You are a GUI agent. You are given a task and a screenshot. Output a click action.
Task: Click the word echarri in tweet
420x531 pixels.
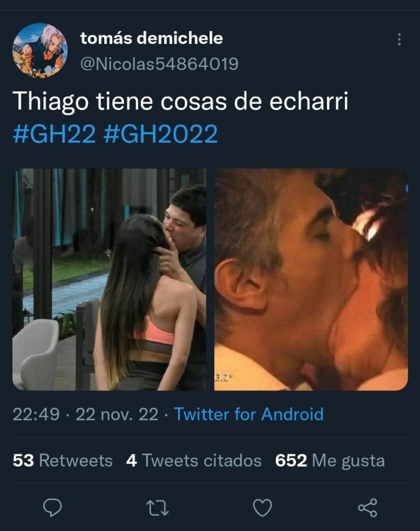[x=309, y=102]
